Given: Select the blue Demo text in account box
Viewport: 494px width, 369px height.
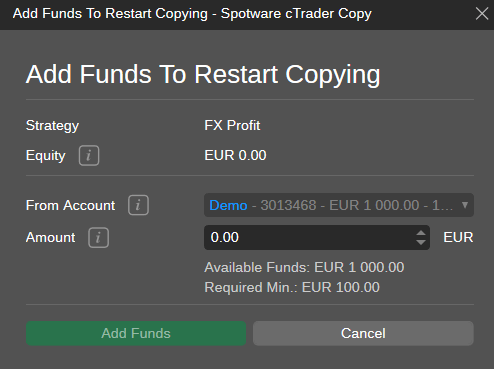Looking at the screenshot, I should tap(228, 205).
